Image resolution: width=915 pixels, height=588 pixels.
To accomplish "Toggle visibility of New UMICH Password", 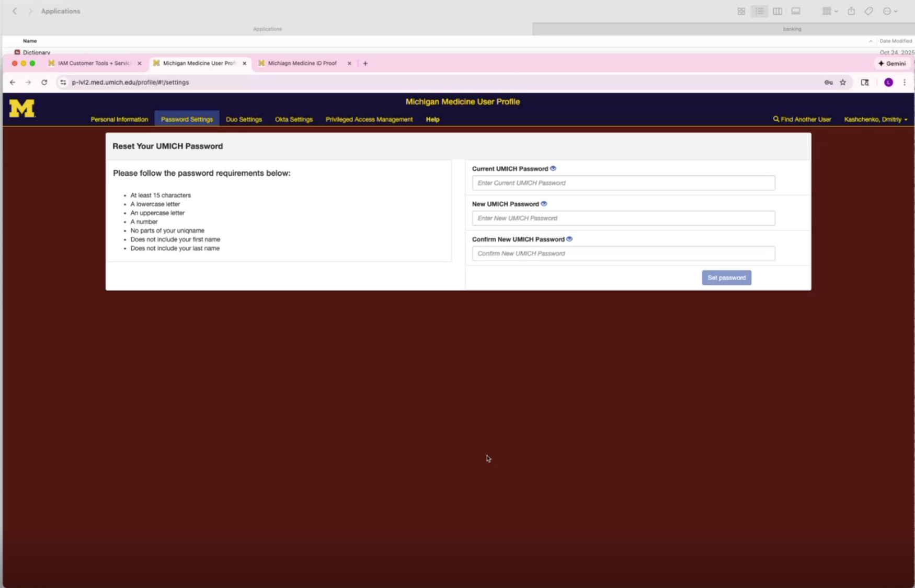I will pyautogui.click(x=544, y=204).
